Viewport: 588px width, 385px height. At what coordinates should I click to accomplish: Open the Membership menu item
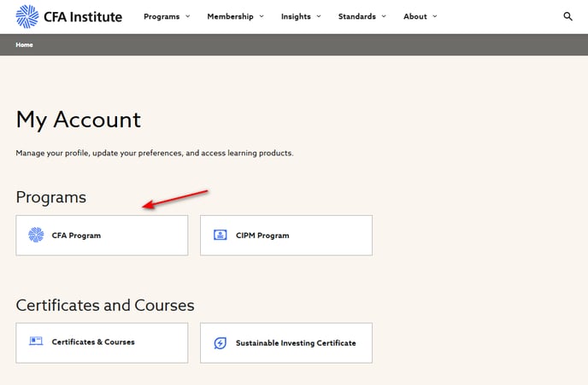[230, 16]
